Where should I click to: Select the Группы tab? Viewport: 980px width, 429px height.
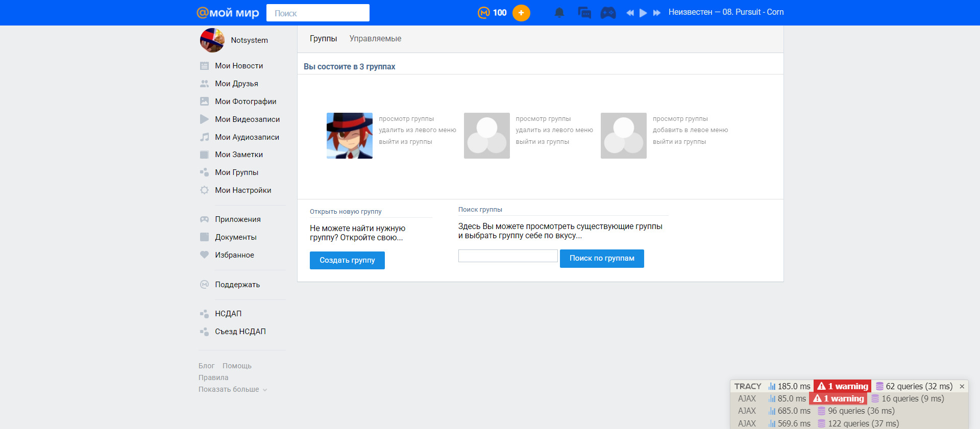(323, 39)
